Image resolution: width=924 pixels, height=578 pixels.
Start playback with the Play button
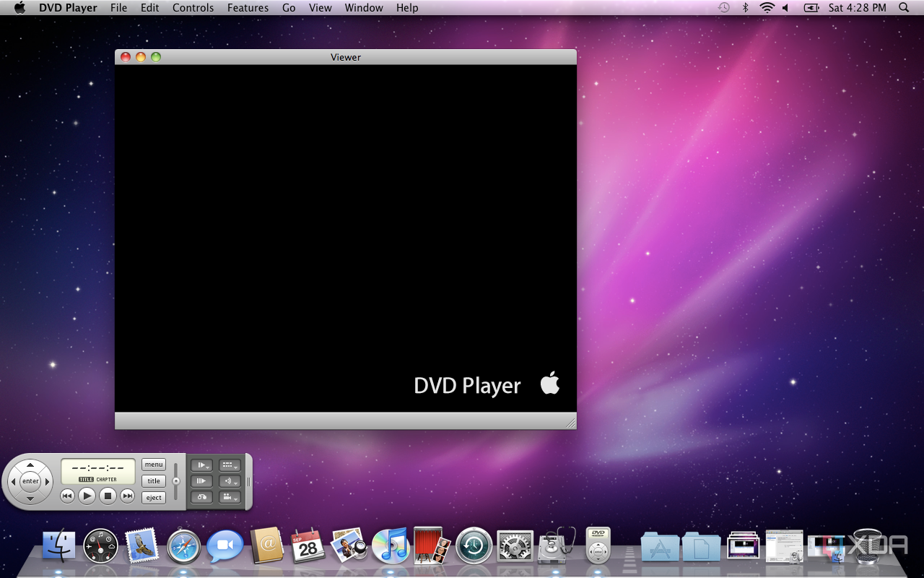(x=87, y=496)
